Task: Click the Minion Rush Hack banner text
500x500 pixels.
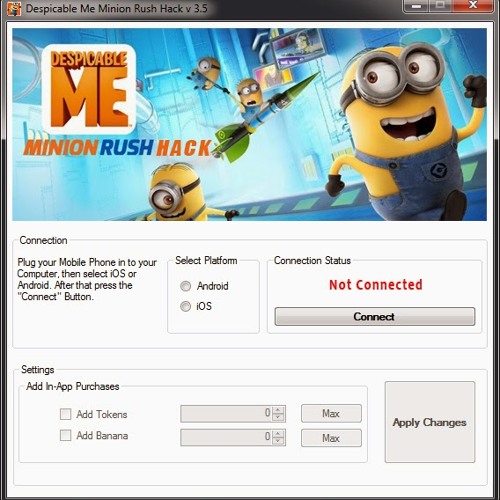Action: 118,148
